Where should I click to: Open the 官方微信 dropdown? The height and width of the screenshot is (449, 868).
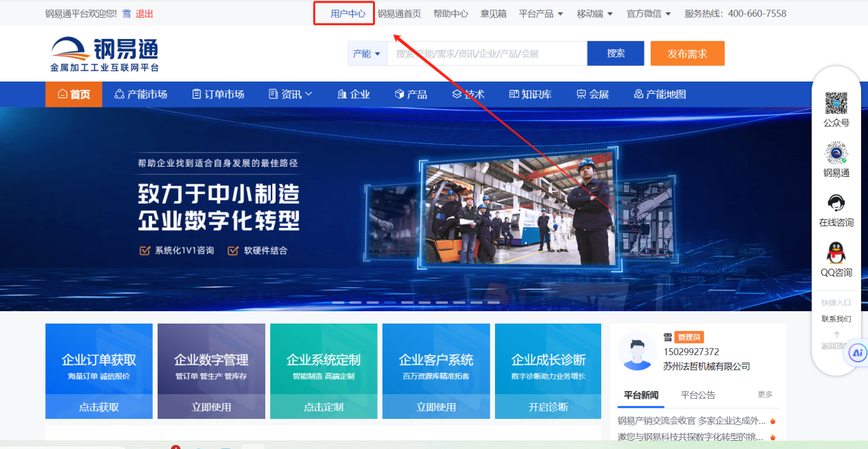[649, 14]
